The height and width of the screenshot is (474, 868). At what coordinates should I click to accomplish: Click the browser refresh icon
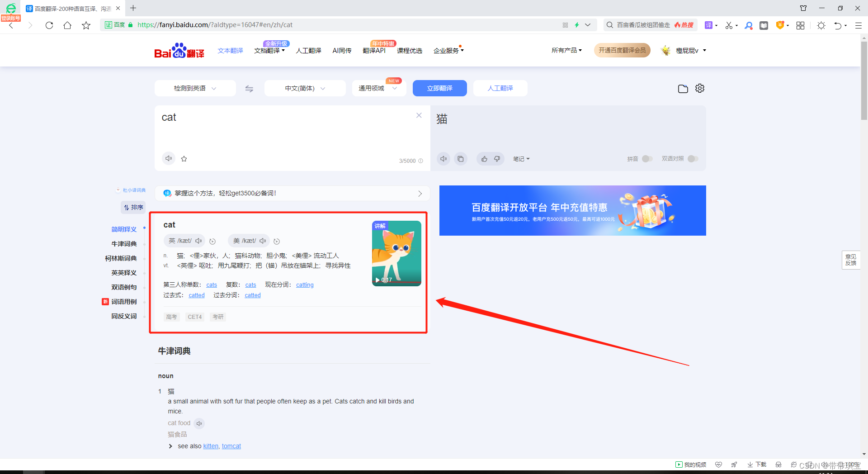coord(49,25)
